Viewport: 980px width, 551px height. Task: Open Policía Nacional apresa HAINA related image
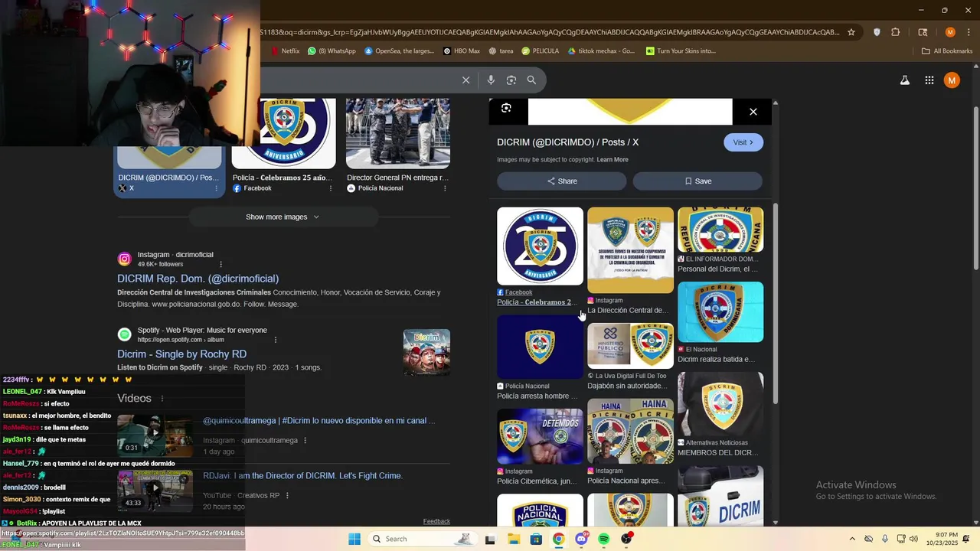click(630, 431)
